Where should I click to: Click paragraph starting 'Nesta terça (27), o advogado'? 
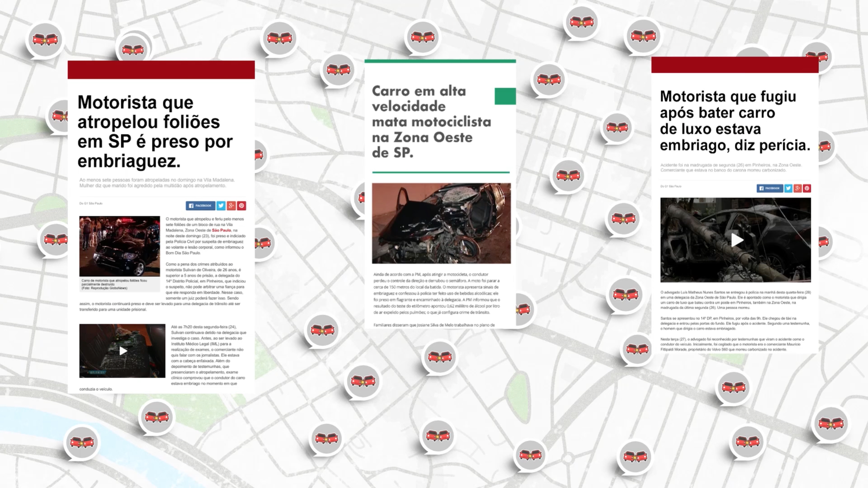(x=732, y=344)
